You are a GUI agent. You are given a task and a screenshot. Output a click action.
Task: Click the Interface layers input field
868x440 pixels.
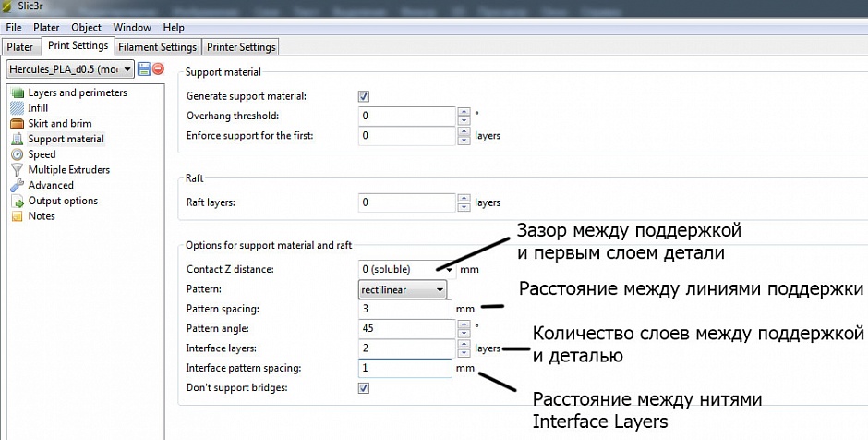tap(407, 348)
